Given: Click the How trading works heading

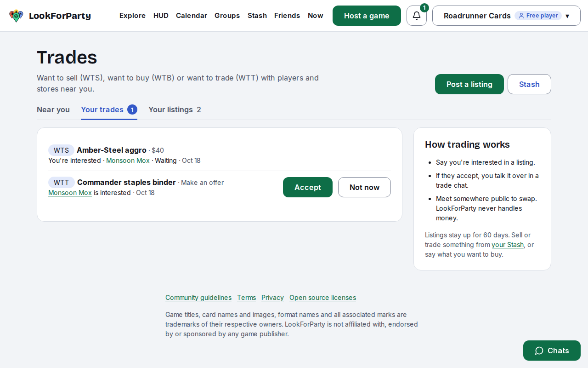Looking at the screenshot, I should coord(467,144).
